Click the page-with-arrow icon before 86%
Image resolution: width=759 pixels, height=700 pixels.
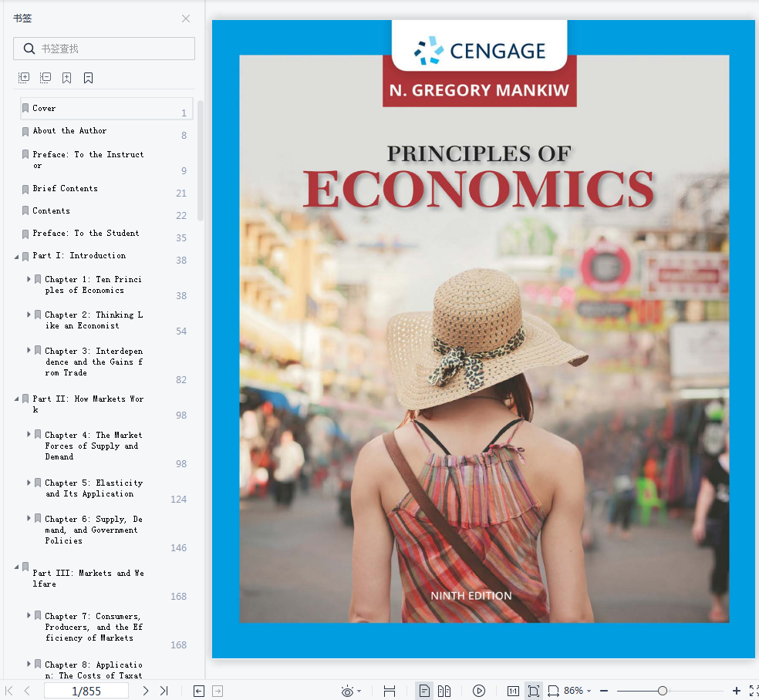pyautogui.click(x=553, y=691)
